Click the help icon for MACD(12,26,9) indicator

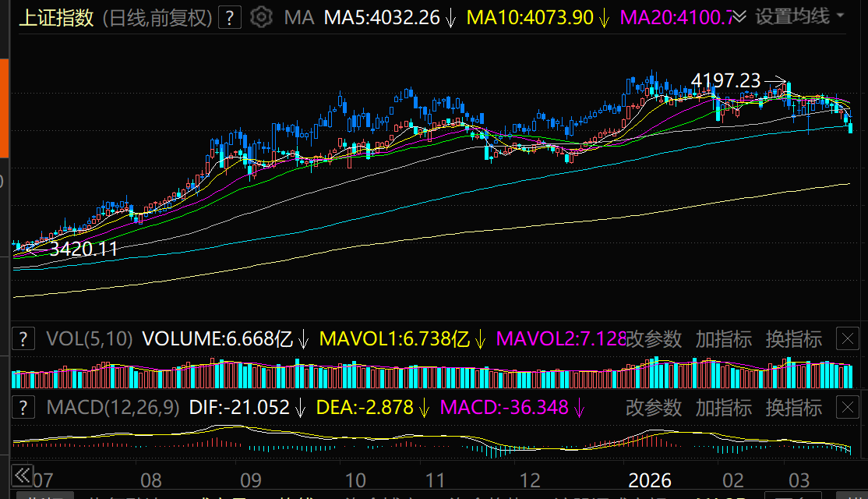point(25,407)
